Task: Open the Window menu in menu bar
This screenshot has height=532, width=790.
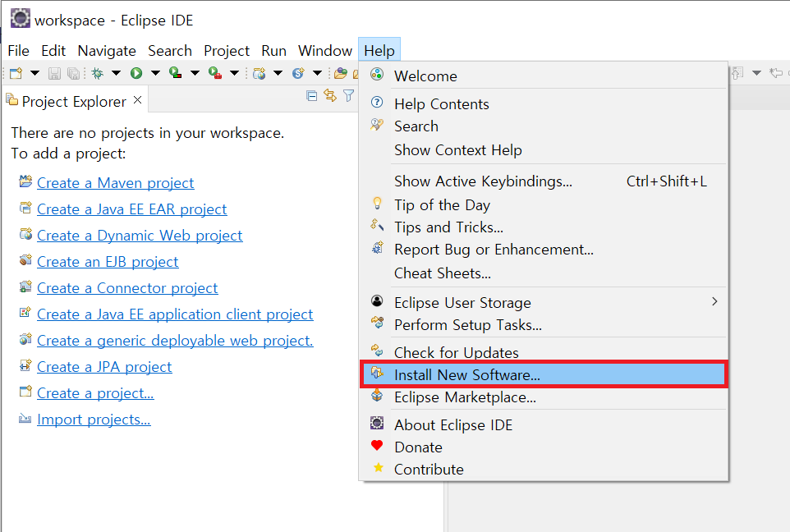Action: point(324,51)
